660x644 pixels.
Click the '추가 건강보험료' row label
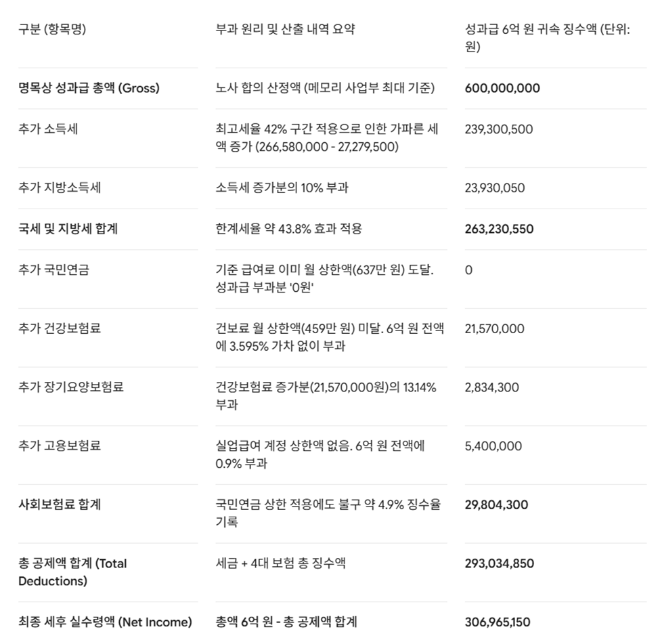click(60, 328)
